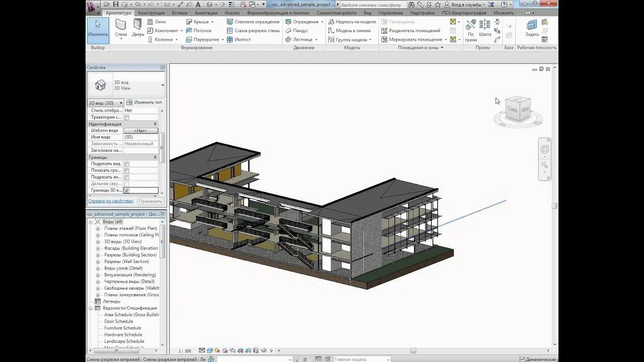This screenshot has height=362, width=644.
Task: Expand 3D виды (3D View) tree node
Action: (x=98, y=241)
